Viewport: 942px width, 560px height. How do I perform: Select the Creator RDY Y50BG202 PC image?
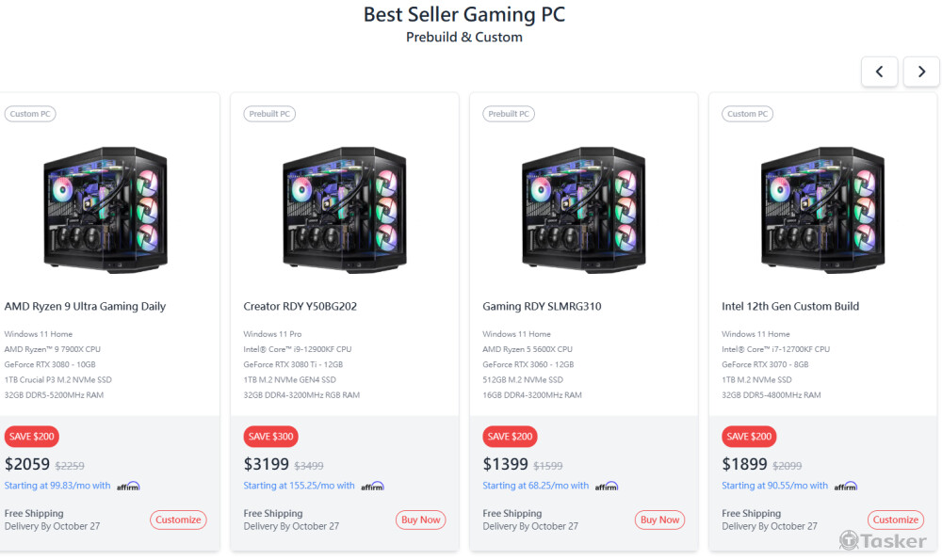pyautogui.click(x=345, y=207)
